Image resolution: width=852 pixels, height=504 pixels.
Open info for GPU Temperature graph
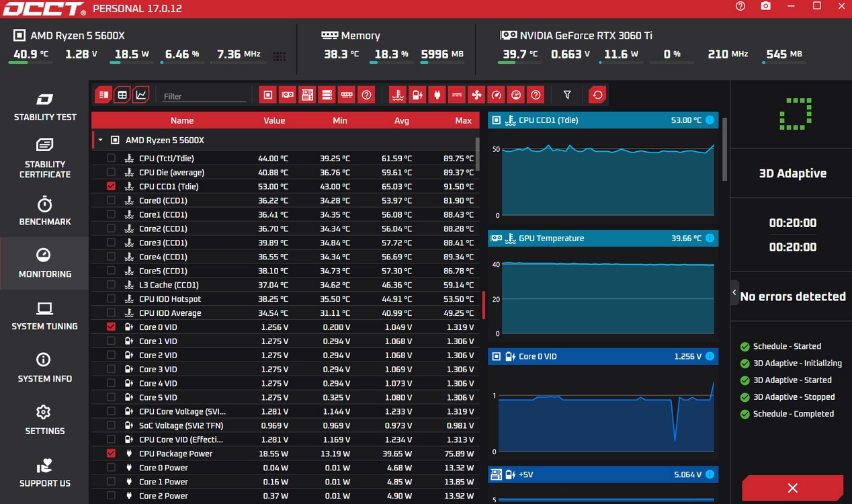[x=710, y=239]
